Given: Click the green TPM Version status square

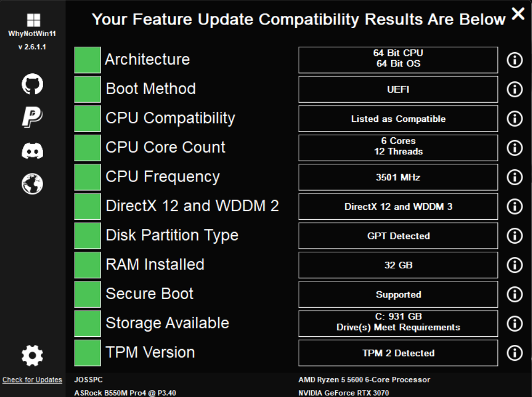Looking at the screenshot, I should tap(88, 352).
